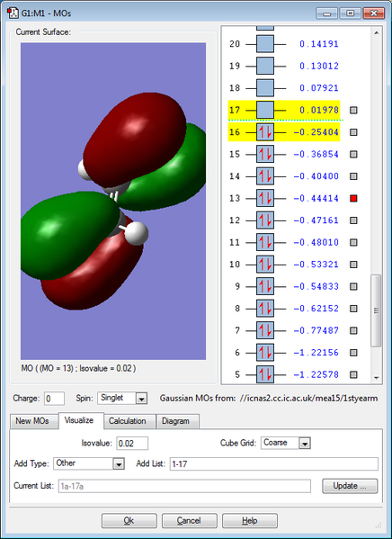Click energy value 0.01978 of orbital 17

click(319, 110)
